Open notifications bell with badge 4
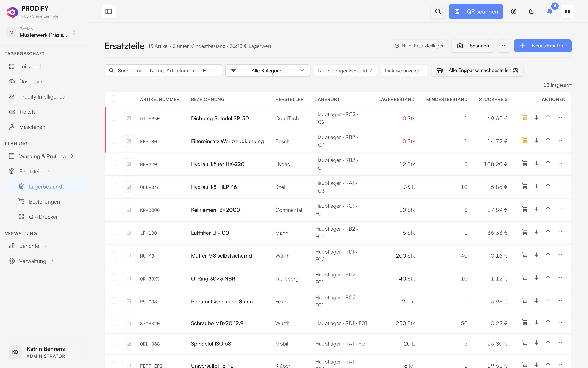 tap(550, 11)
